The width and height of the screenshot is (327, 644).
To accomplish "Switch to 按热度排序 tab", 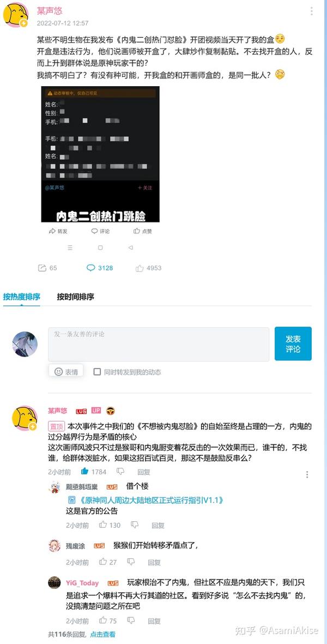I will click(x=22, y=297).
